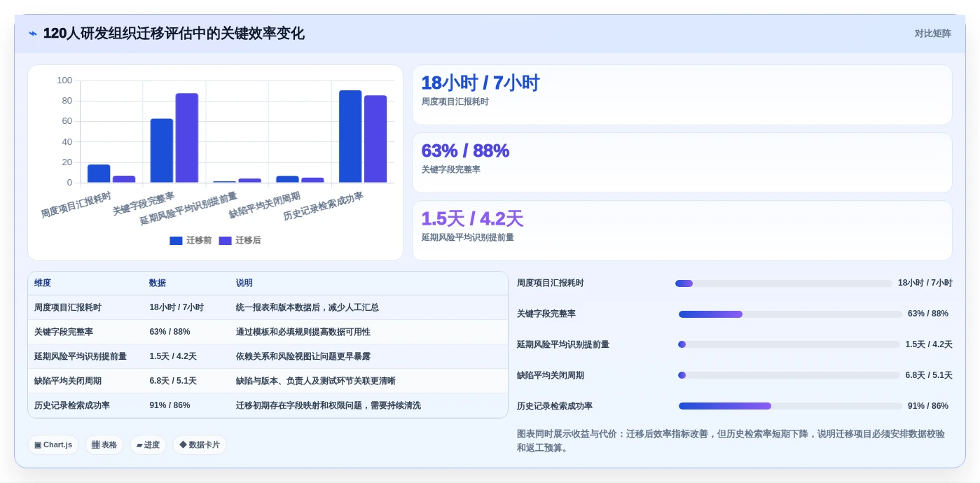Image resolution: width=980 pixels, height=483 pixels.
Task: Click table cell 6.8天 / 5.1天
Action: click(173, 381)
